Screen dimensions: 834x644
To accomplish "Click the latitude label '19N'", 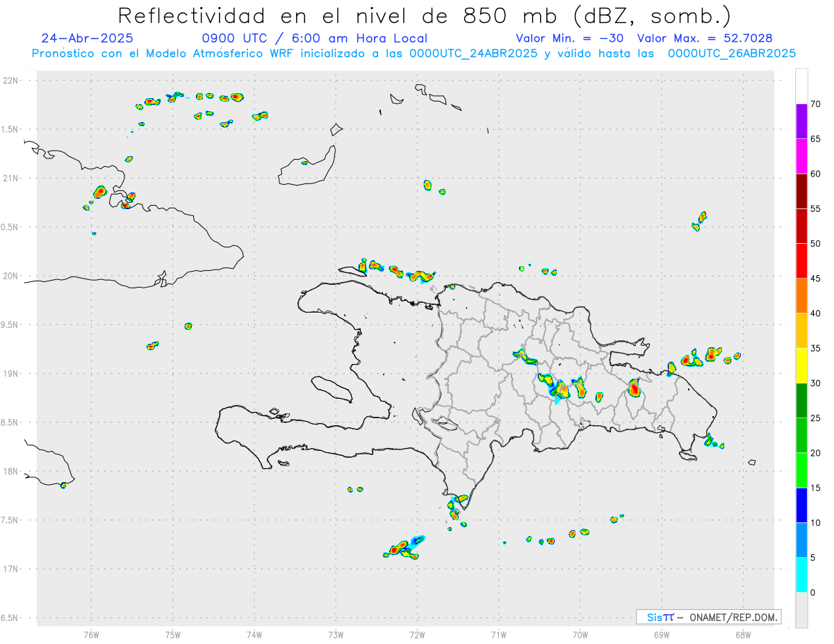I will coord(12,374).
